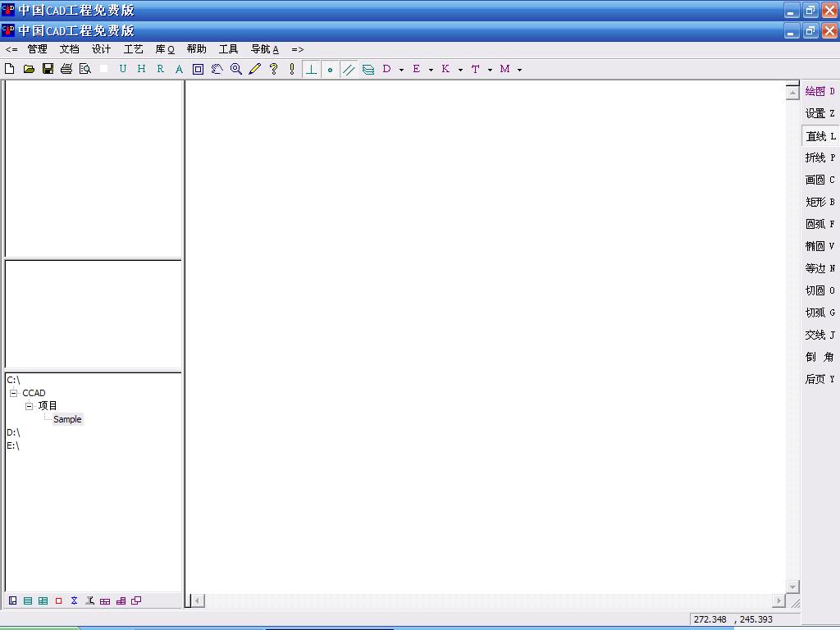The height and width of the screenshot is (630, 840).
Task: Open a file with the folder icon
Action: click(29, 69)
